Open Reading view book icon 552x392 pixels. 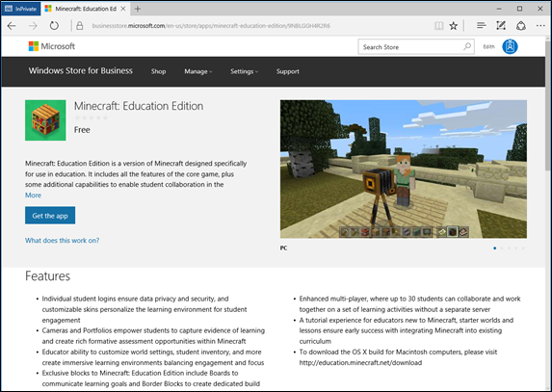438,26
